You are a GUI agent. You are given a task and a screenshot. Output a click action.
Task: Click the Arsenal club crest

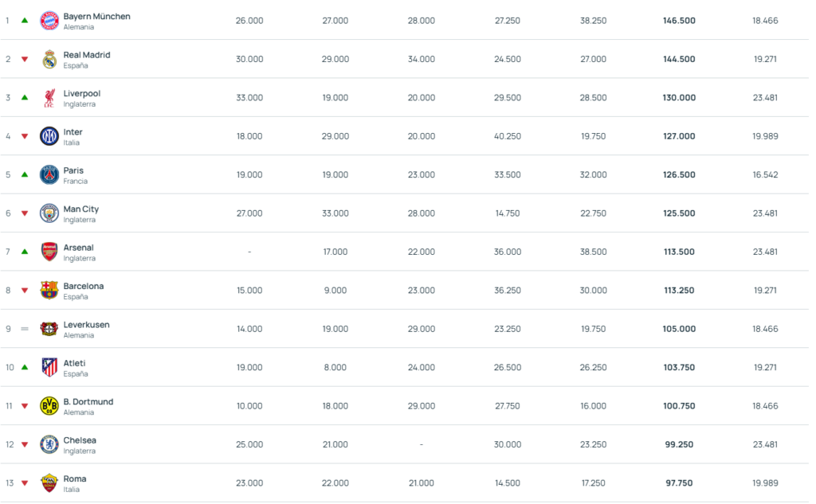pos(49,252)
